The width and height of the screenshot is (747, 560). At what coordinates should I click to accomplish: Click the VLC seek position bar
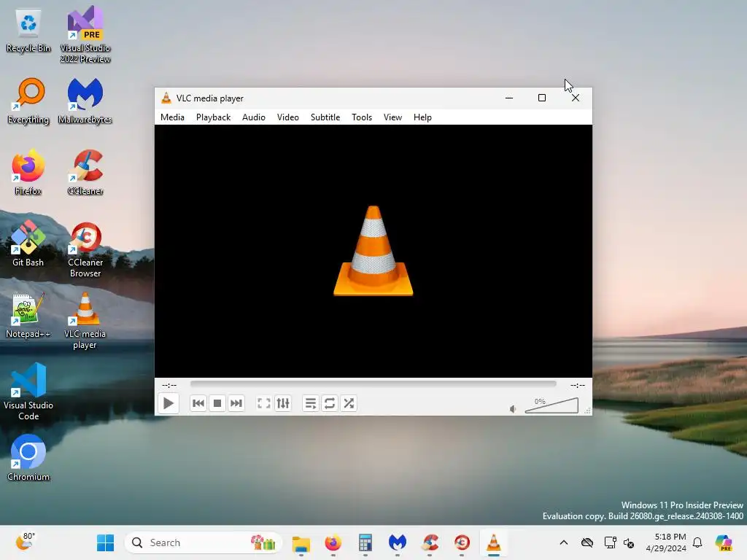pyautogui.click(x=373, y=384)
